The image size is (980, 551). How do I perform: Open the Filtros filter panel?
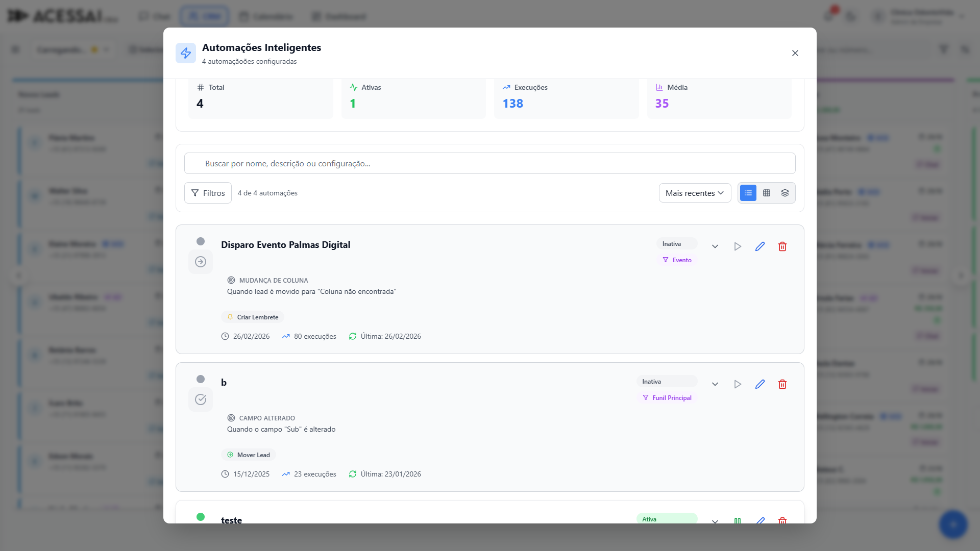(208, 193)
